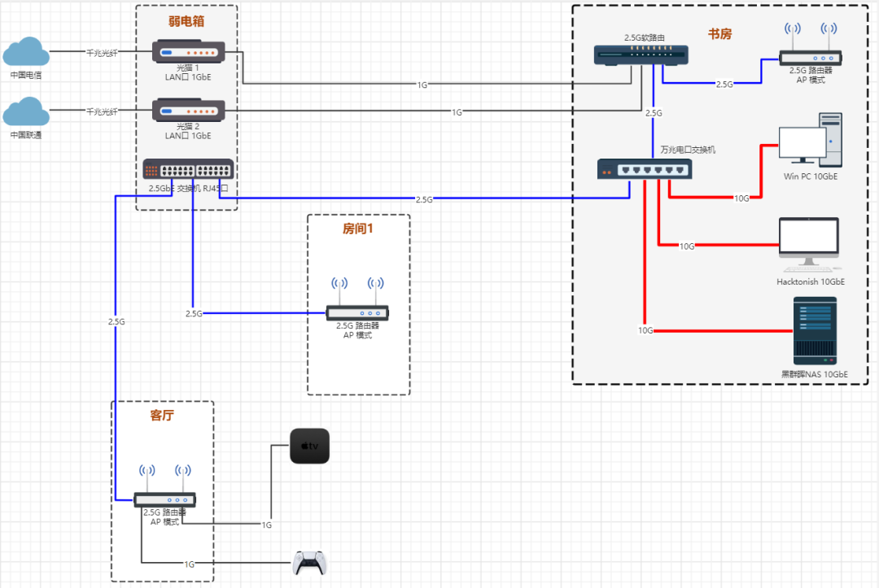Click the 书房 group title

(719, 33)
